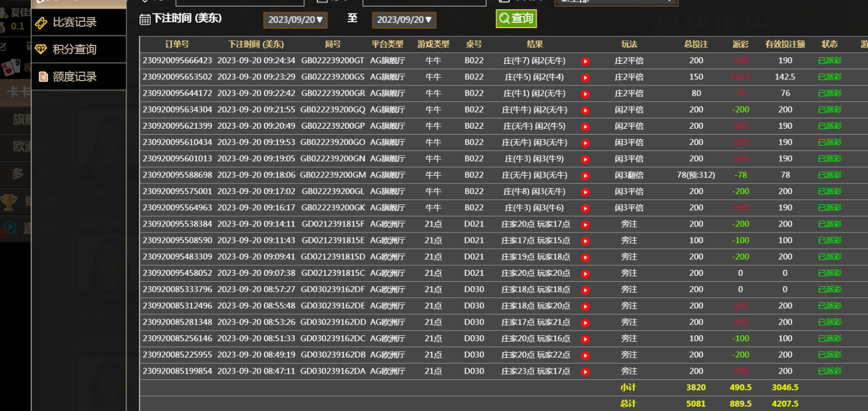Screen dimensions: 868x411
Task: Click result 庄家23点 玩家17点
Action: click(x=536, y=371)
